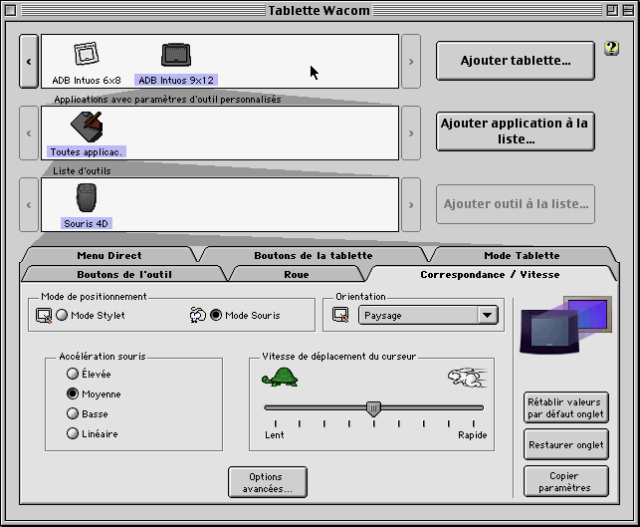Click the Ajouter tablette button

point(515,60)
